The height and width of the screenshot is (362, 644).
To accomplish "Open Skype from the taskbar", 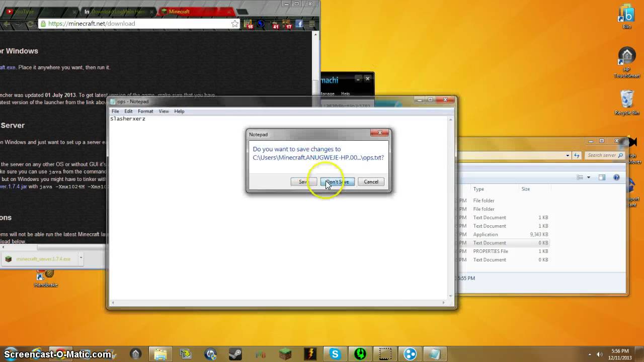I will pyautogui.click(x=335, y=354).
